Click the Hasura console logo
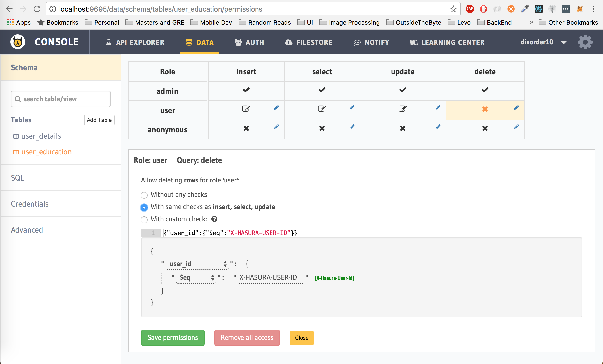 [18, 42]
